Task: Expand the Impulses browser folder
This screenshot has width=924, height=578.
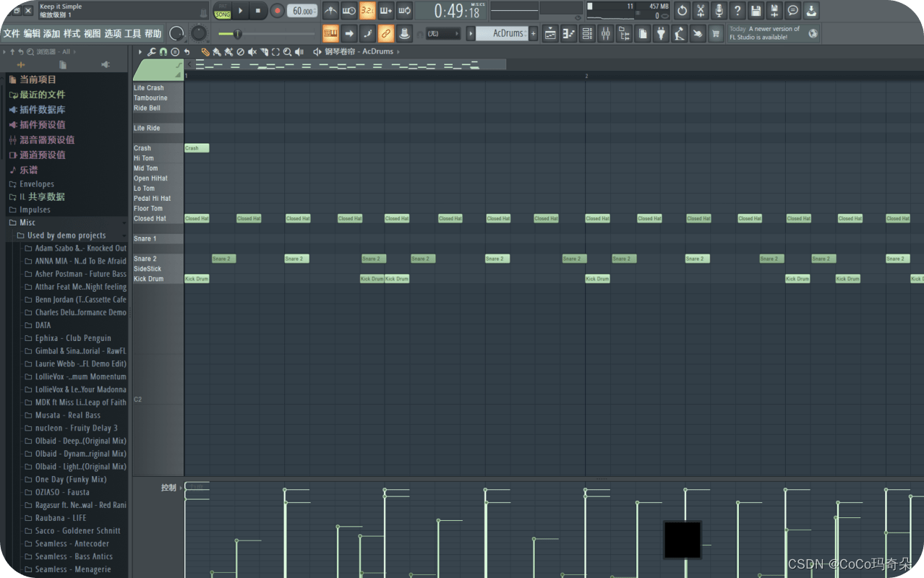Action: point(35,210)
